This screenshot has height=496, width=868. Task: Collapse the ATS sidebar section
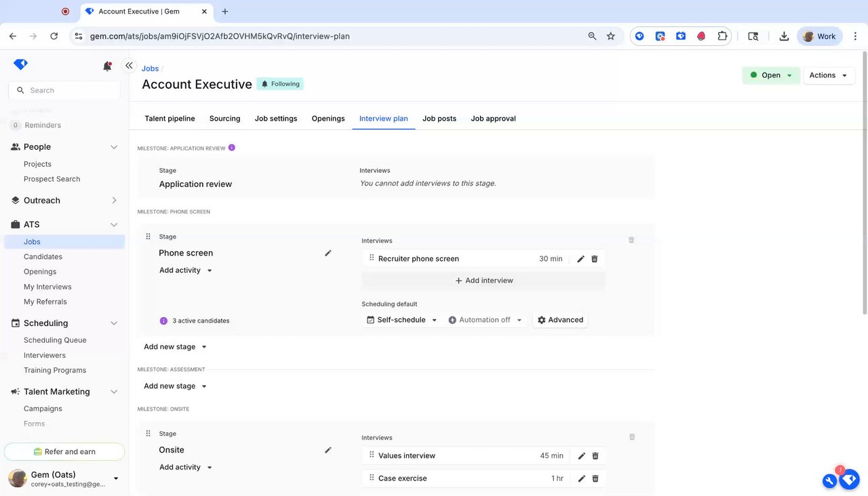point(114,224)
